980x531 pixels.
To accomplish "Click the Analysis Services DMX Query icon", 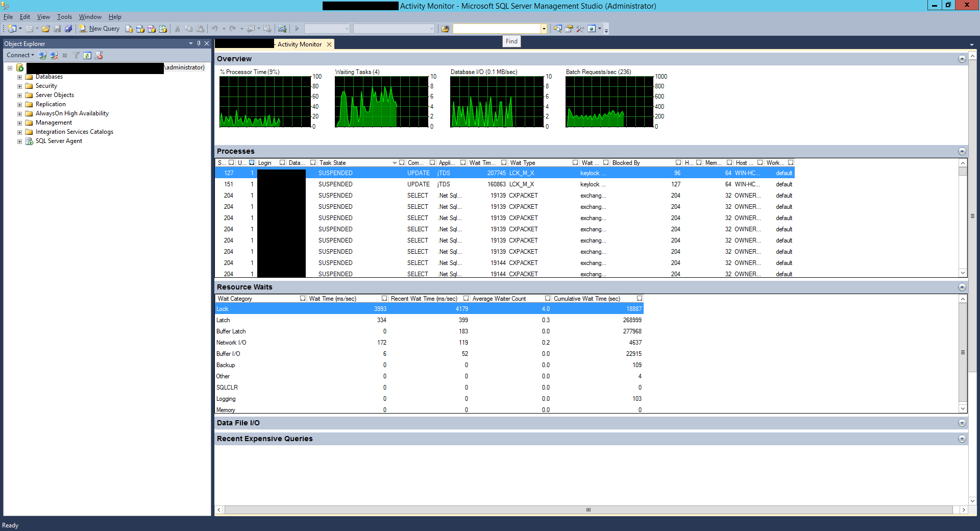I will point(152,29).
